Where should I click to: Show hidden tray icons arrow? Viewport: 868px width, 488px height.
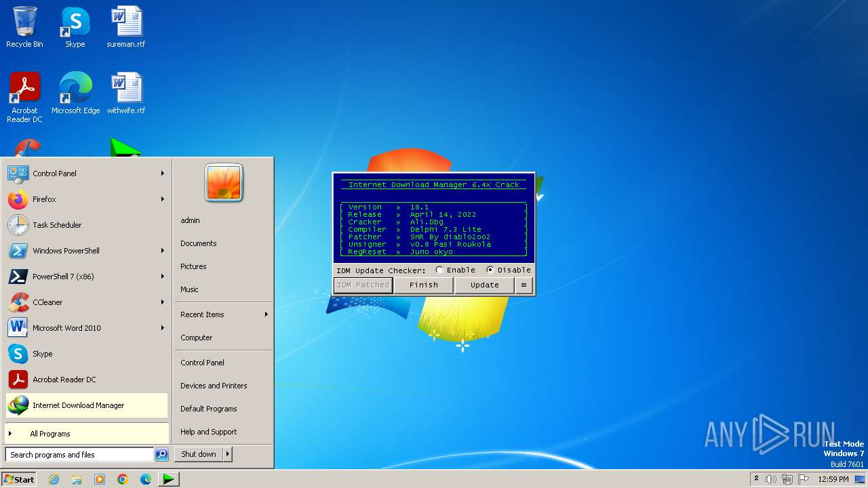(x=756, y=479)
